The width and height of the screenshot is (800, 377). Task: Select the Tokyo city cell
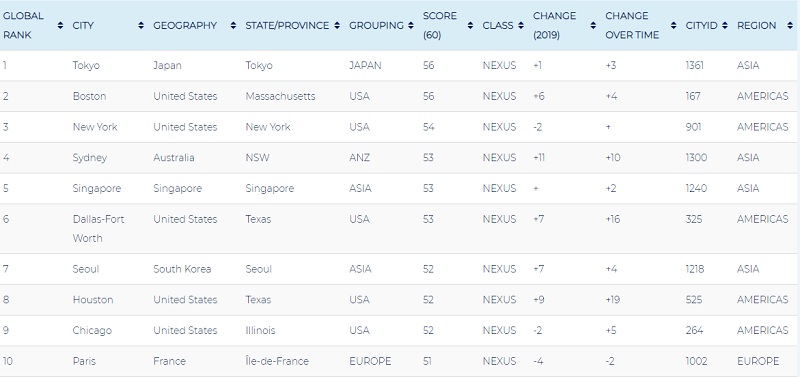86,66
